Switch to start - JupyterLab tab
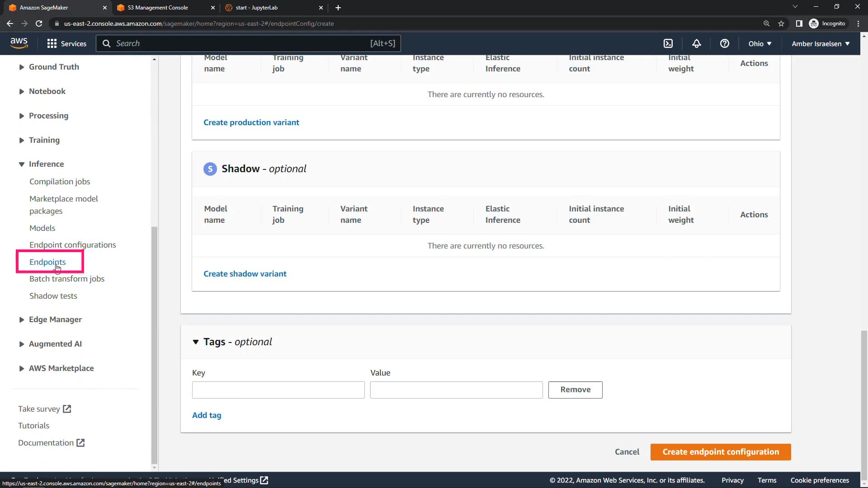 (x=257, y=8)
